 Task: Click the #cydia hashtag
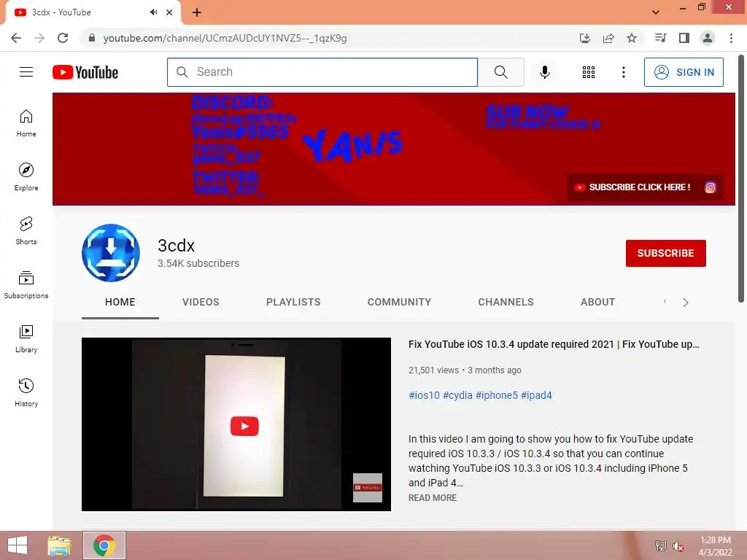pos(457,395)
